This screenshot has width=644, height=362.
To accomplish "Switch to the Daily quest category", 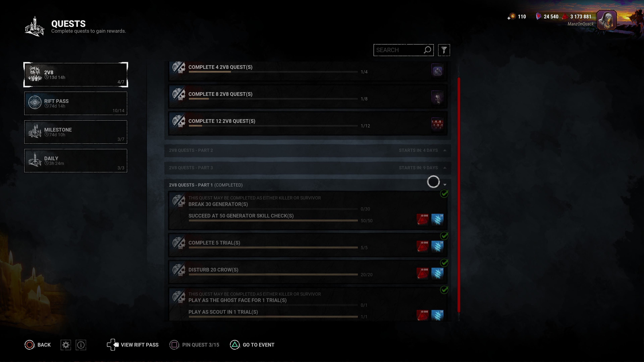I will [75, 161].
